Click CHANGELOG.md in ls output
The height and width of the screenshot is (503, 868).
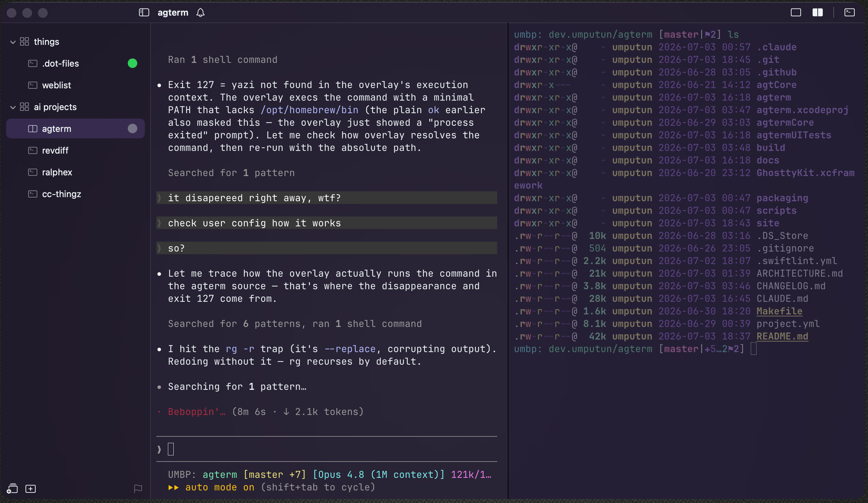click(791, 285)
